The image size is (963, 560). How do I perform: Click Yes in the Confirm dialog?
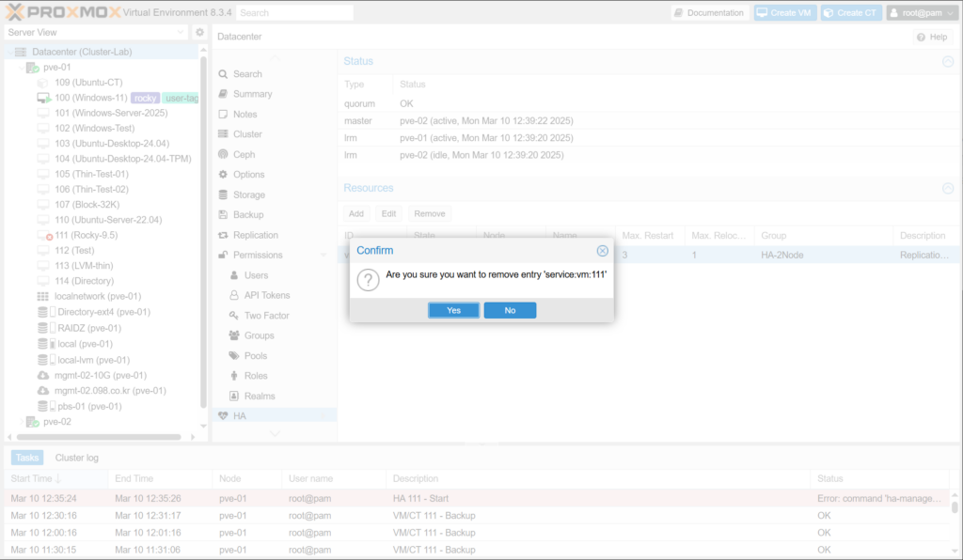(453, 310)
